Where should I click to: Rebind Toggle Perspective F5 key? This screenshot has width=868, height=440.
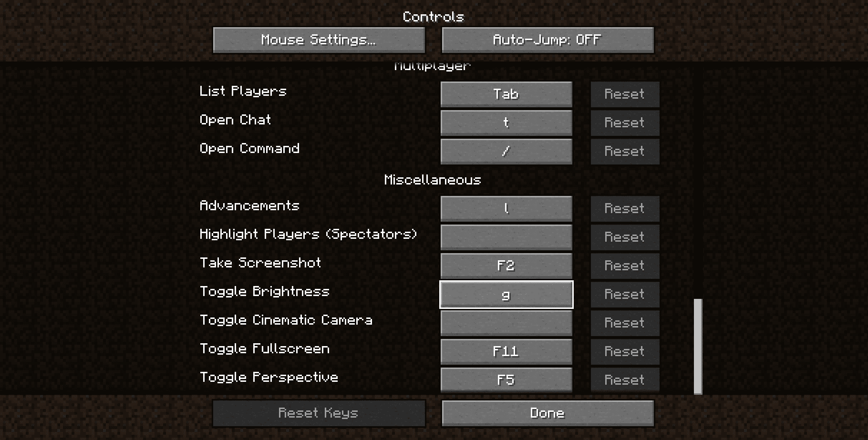[x=506, y=380]
